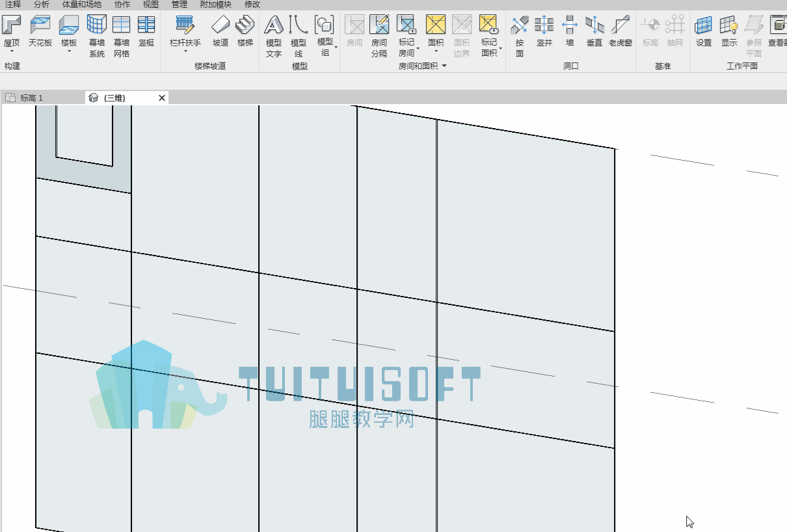Select the 天花板 ceiling tool
The width and height of the screenshot is (787, 532).
click(40, 31)
